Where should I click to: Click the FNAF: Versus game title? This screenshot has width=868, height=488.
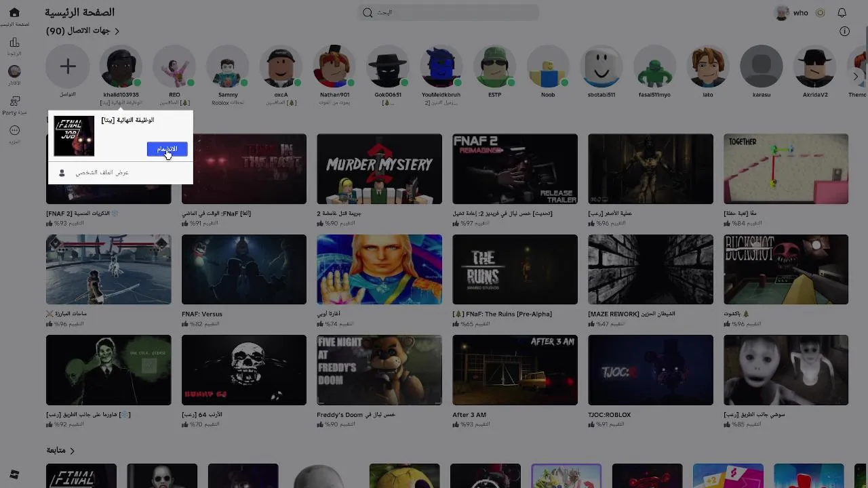[202, 314]
